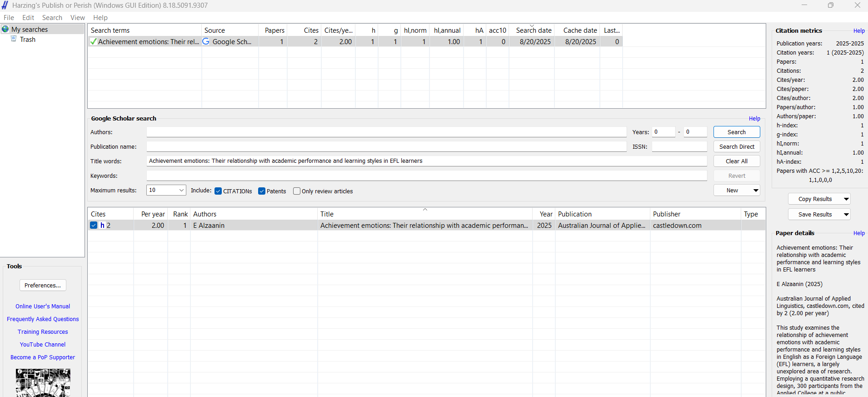Click the end Years input field
Image resolution: width=868 pixels, height=397 pixels.
[x=695, y=132]
